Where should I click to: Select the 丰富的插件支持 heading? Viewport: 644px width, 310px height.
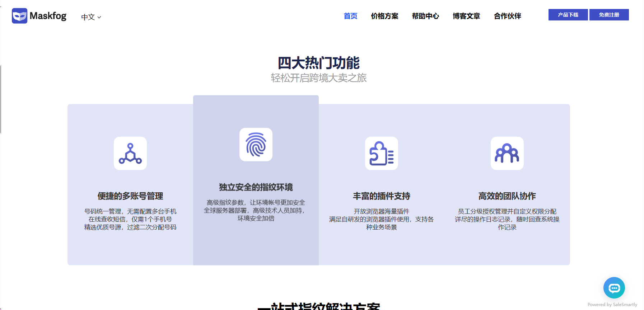pos(382,196)
